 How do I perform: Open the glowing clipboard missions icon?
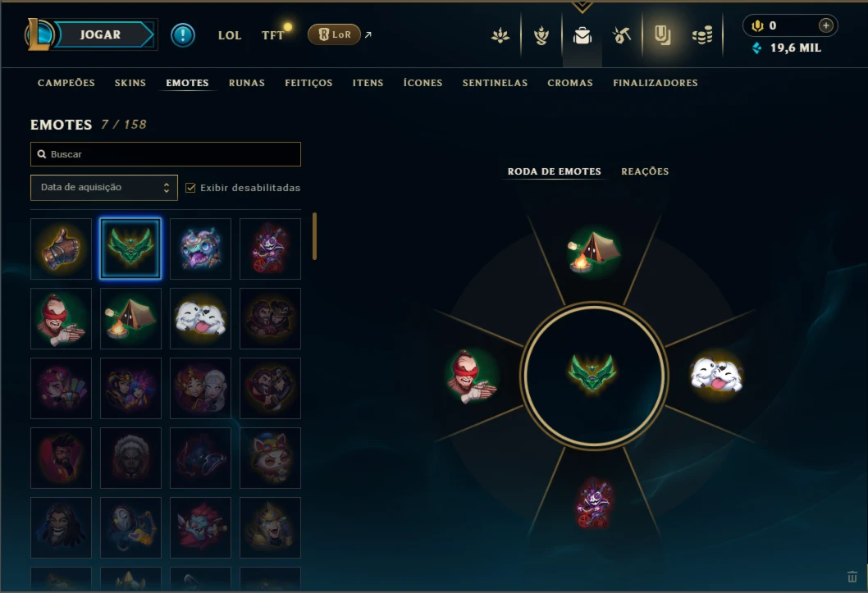(662, 35)
